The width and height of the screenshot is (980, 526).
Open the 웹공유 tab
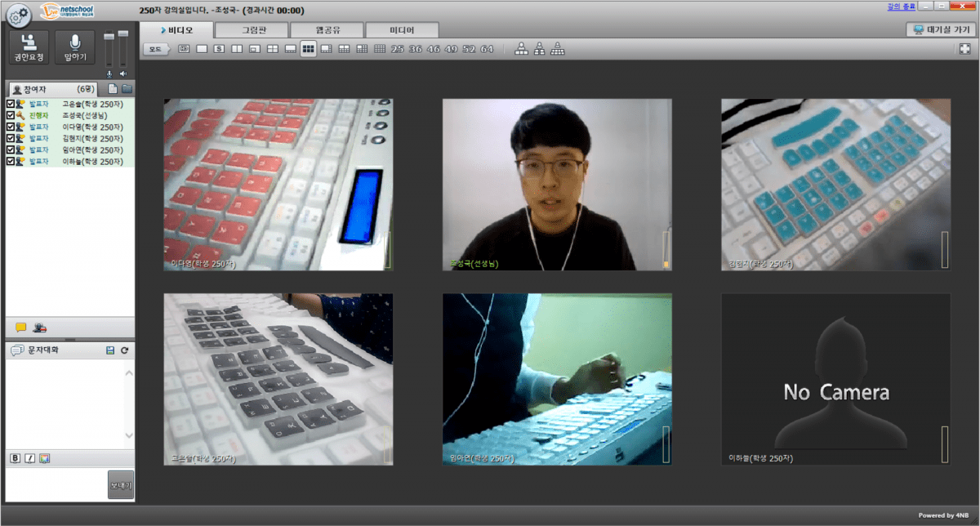[x=327, y=30]
